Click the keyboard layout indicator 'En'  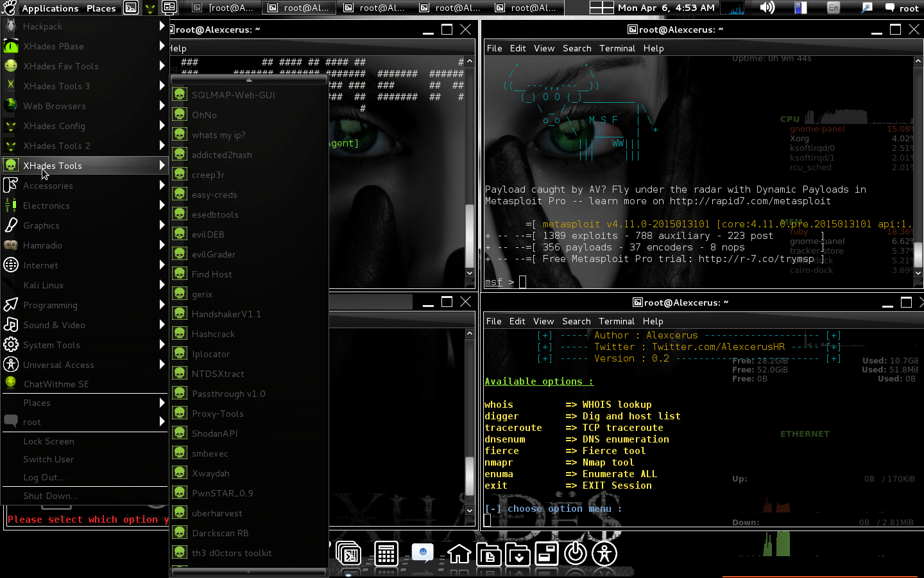(834, 8)
